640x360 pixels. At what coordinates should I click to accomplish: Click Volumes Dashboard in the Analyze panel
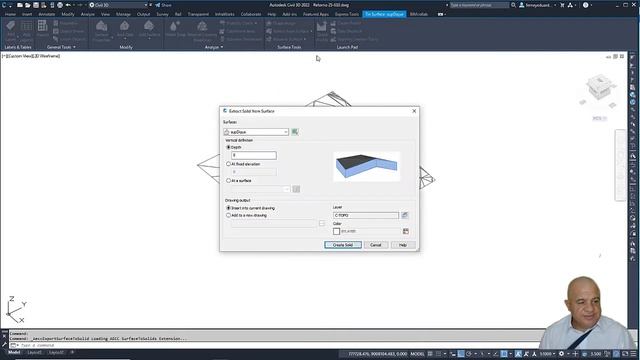point(241,39)
